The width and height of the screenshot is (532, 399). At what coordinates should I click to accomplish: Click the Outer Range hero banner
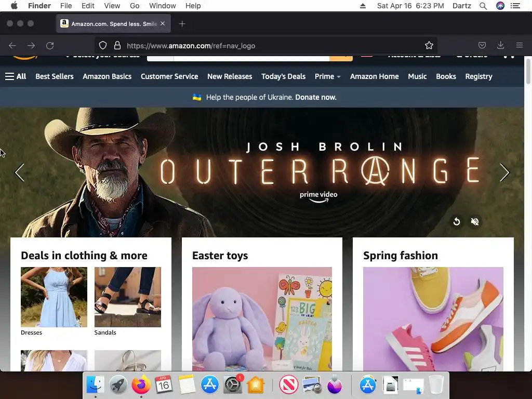tap(262, 172)
